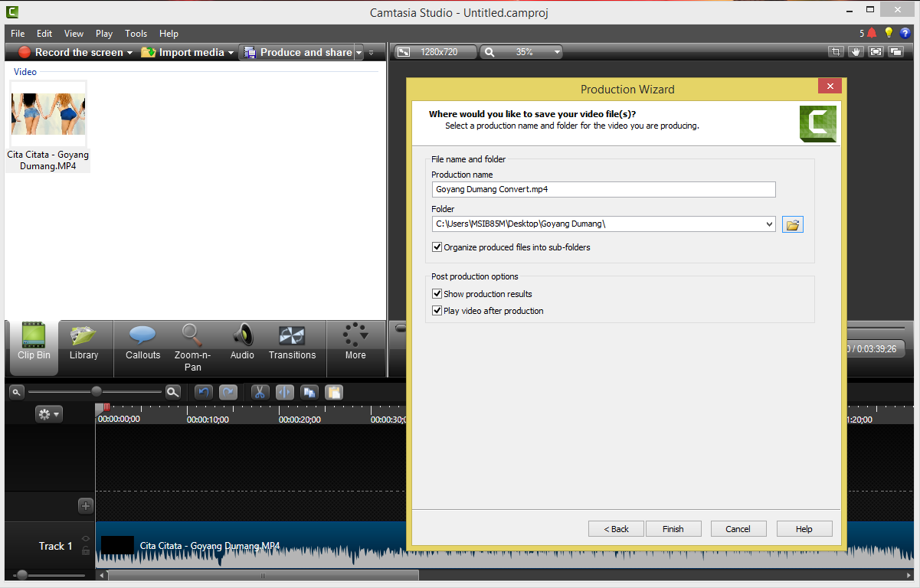This screenshot has height=588, width=920.
Task: Click the timeline zoom in magnifier
Action: coord(173,392)
